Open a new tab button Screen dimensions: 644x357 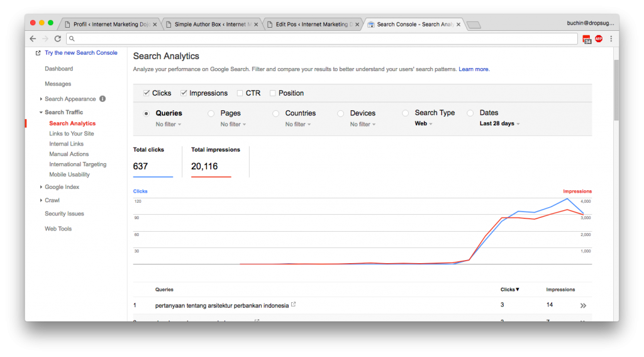point(474,25)
